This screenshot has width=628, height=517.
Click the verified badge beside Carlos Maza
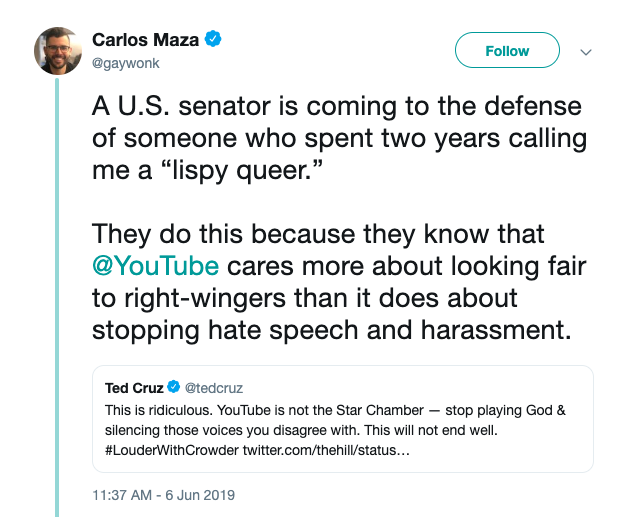[x=213, y=40]
